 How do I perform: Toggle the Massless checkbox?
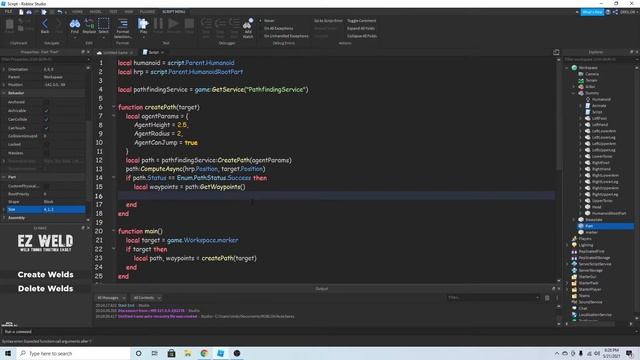coord(46,153)
